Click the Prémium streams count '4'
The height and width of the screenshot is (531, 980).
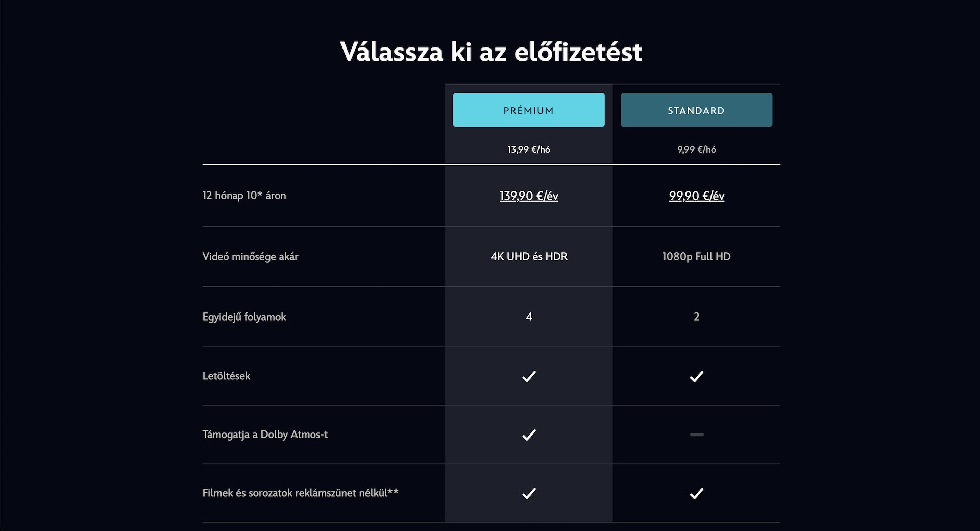click(529, 317)
